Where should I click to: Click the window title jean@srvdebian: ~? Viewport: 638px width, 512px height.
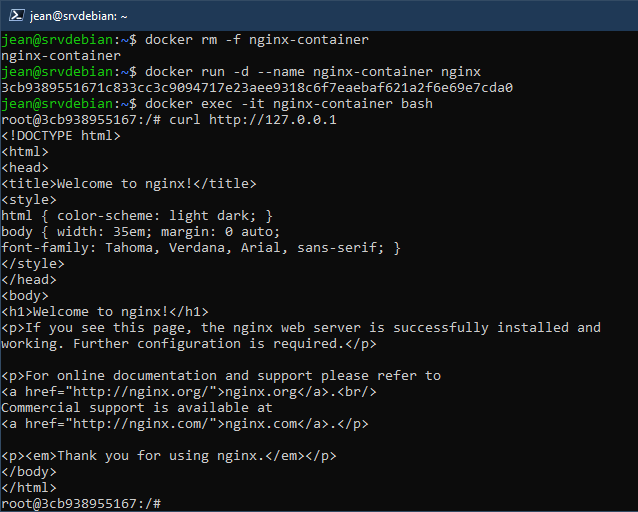79,16
